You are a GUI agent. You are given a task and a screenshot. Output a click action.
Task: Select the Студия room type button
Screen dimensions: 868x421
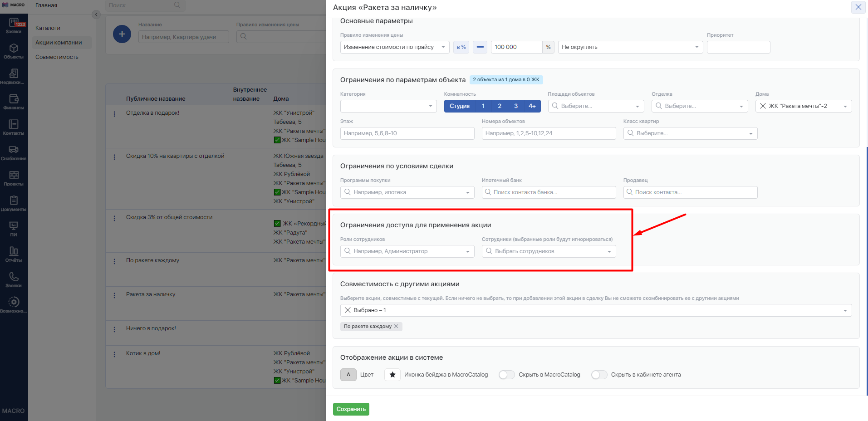coord(459,106)
